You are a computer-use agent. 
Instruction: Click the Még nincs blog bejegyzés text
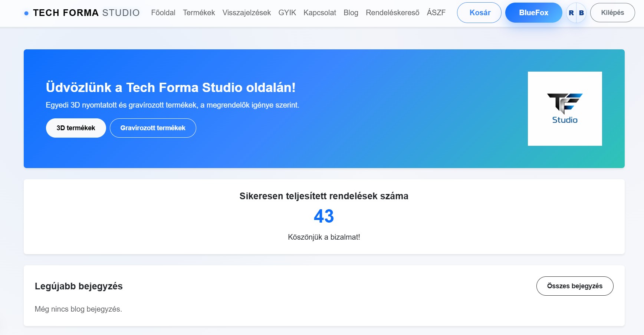[x=78, y=309]
